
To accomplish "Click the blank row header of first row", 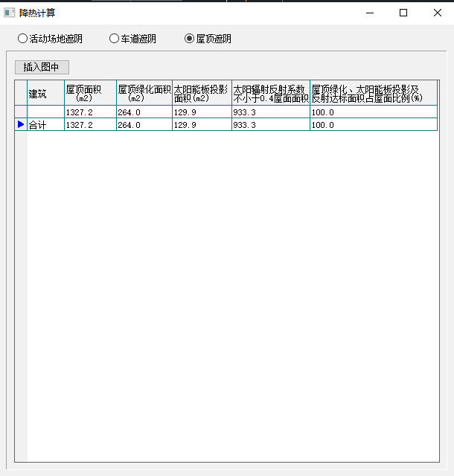I will [x=21, y=112].
